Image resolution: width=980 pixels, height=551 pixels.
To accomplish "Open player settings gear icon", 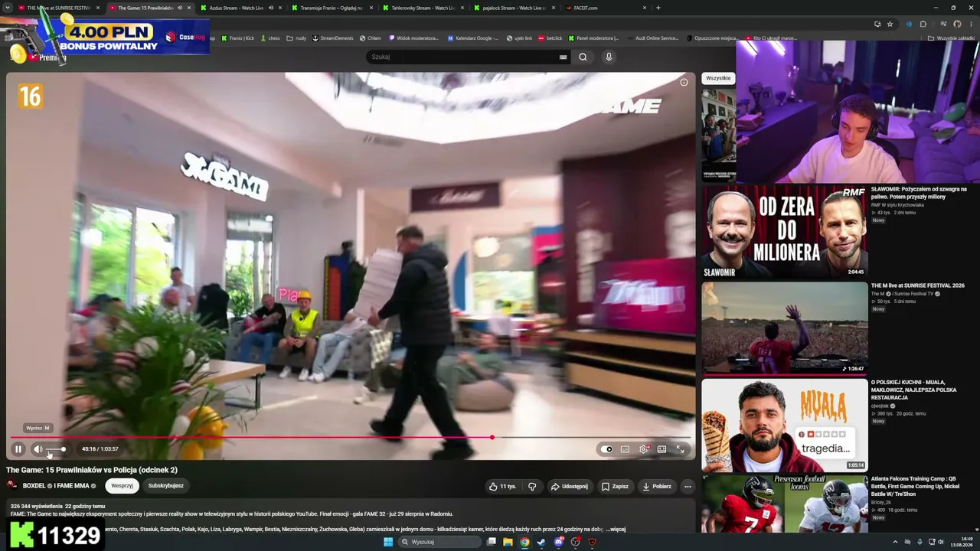I will pyautogui.click(x=644, y=449).
